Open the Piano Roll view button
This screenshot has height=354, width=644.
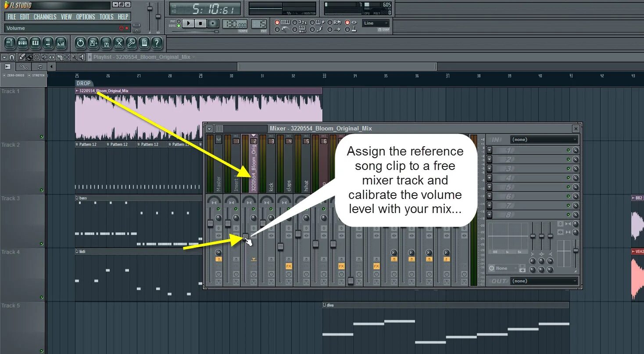35,43
